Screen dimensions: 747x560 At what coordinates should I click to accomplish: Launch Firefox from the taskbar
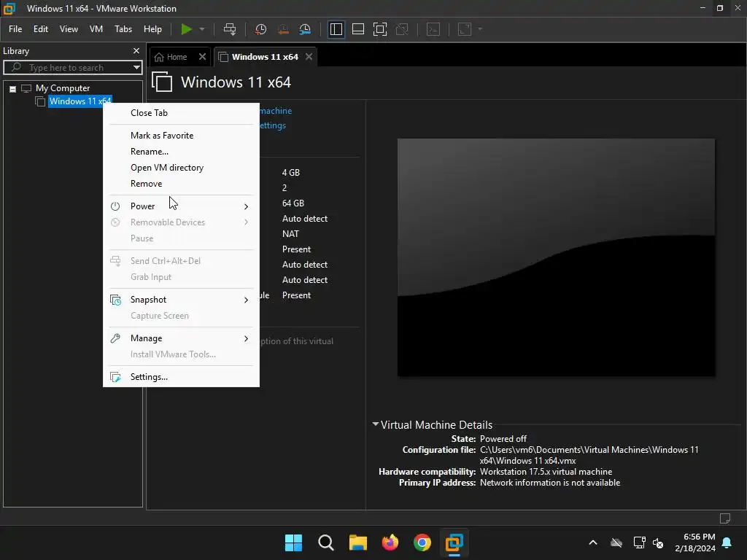tap(390, 542)
